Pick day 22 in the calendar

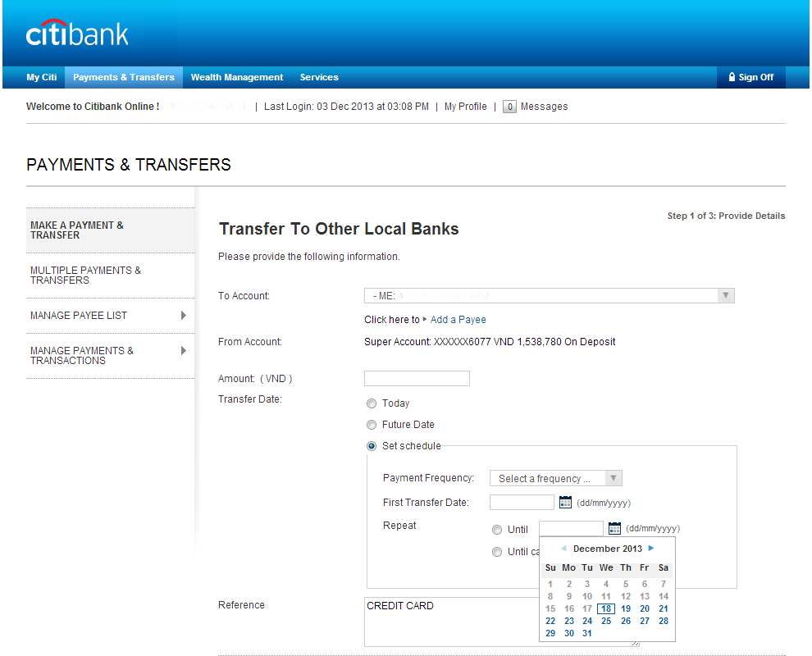[x=550, y=621]
